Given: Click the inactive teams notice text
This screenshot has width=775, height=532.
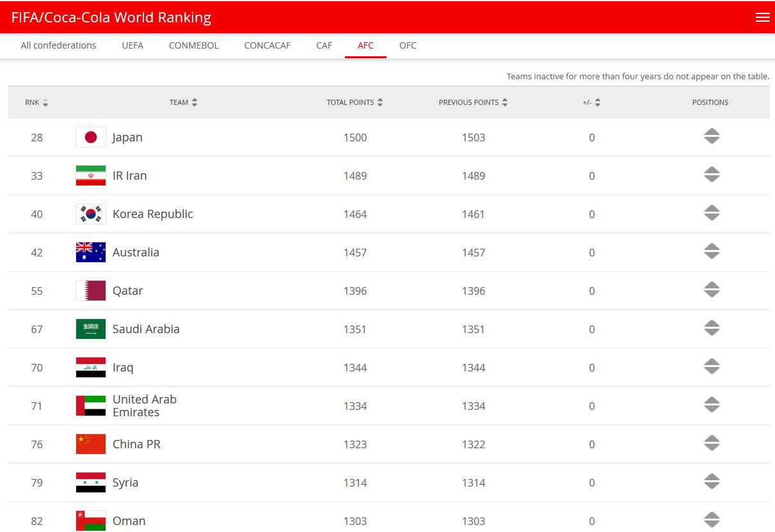Looking at the screenshot, I should 638,76.
